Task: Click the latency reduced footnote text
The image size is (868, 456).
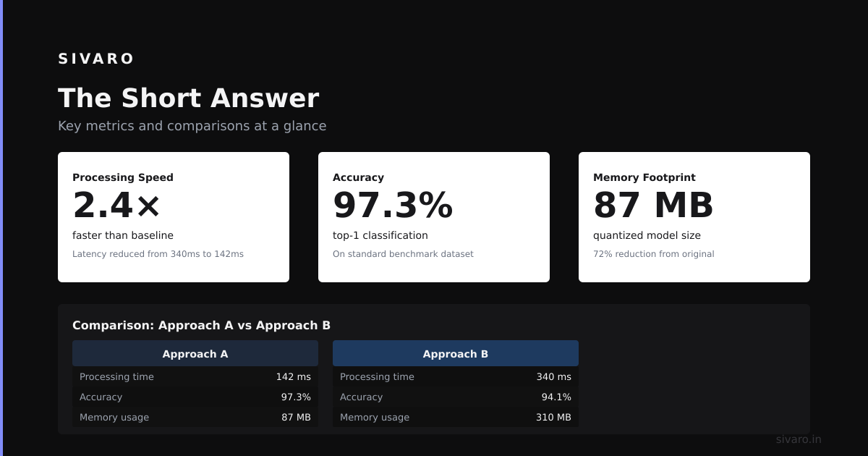Action: tap(158, 254)
